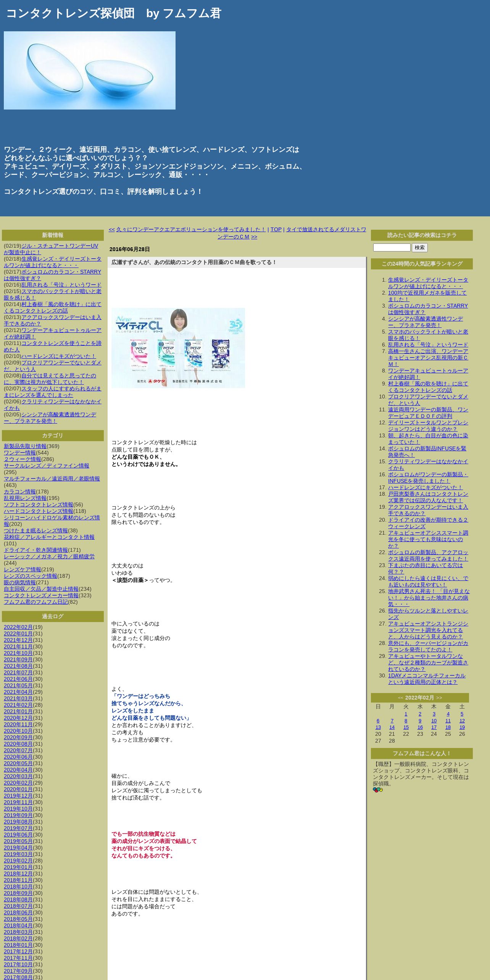Open category 乱視用レンズ情報

(x=25, y=498)
